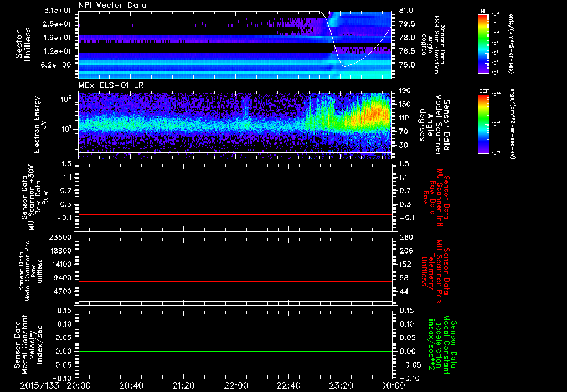567x392 pixels.
Task: Click the 20:40 time axis tick label
Action: 131,386
